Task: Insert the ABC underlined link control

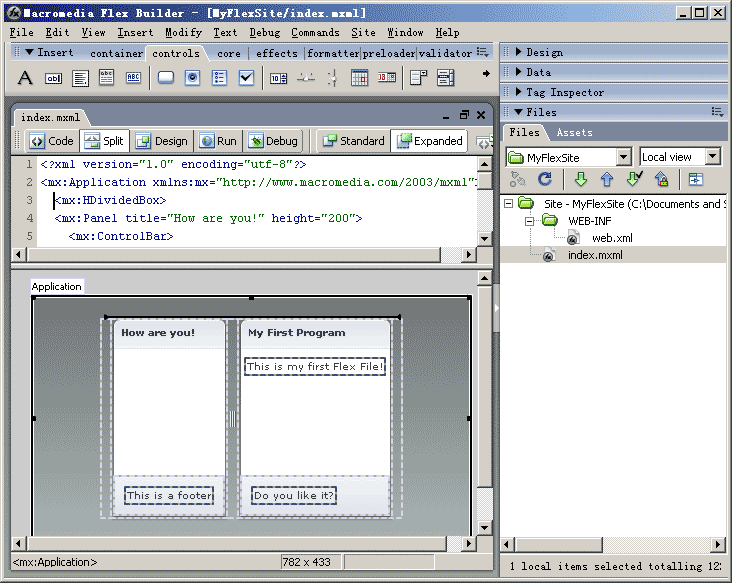Action: (134, 77)
